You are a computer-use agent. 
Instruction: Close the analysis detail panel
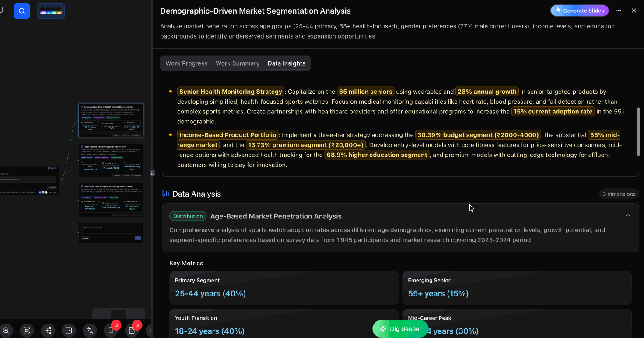634,11
